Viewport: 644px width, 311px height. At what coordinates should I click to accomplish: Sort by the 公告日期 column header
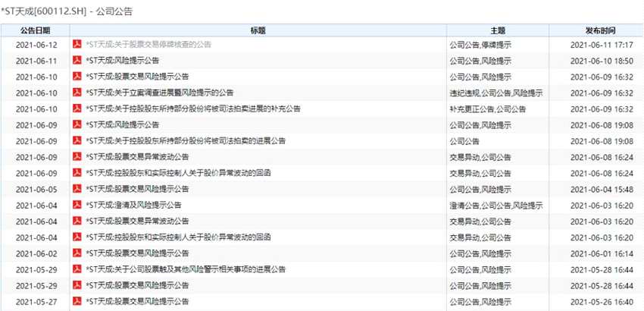(x=36, y=30)
